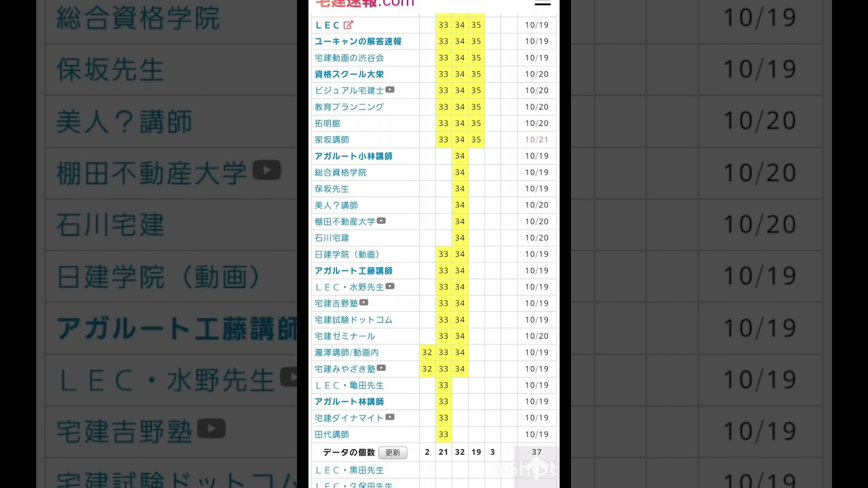Open the LEC・黒田先生 link
The height and width of the screenshot is (488, 868).
tap(349, 470)
